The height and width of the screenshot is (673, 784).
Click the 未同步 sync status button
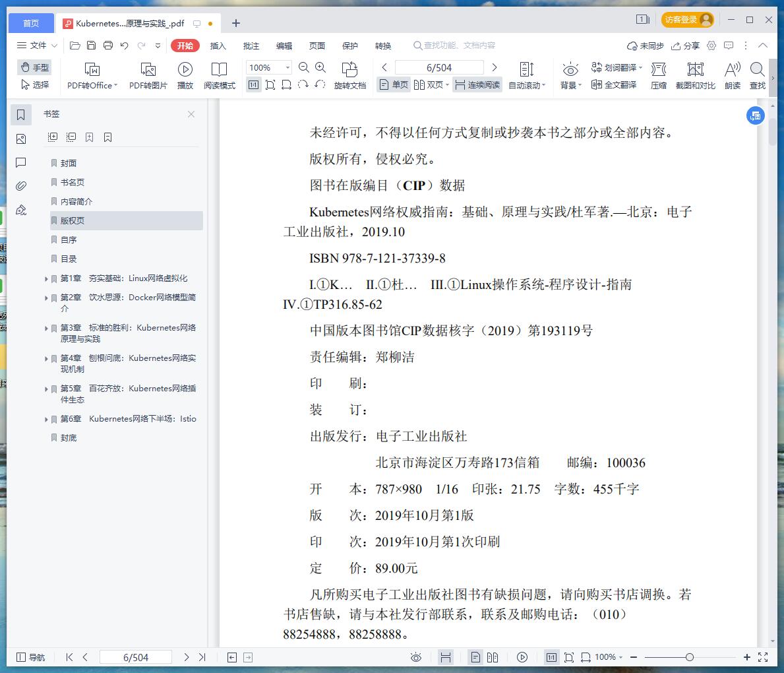645,46
